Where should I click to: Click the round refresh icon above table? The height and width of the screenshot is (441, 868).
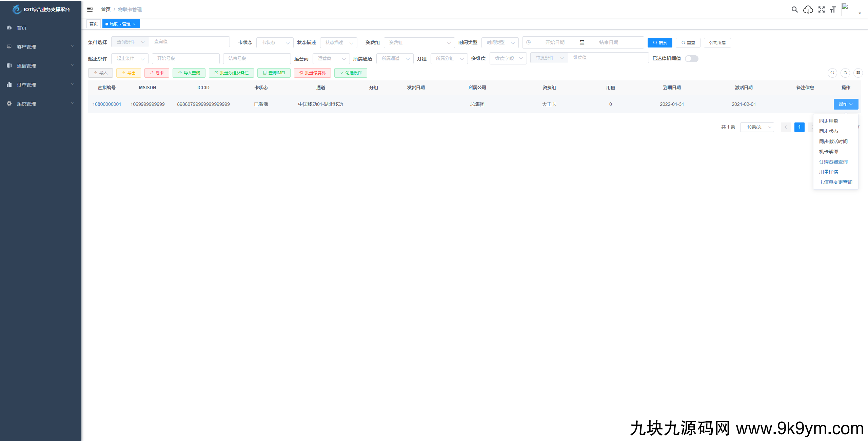tap(845, 73)
